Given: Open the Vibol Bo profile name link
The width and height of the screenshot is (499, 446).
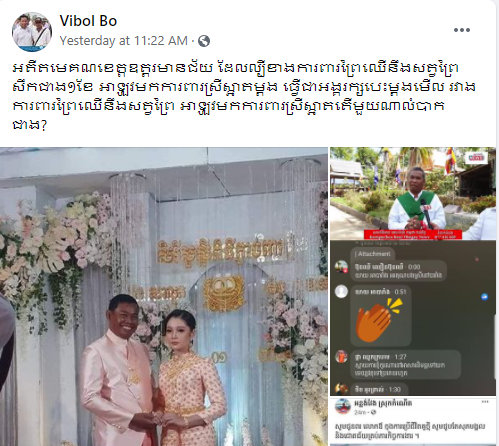Looking at the screenshot, I should coord(88,21).
